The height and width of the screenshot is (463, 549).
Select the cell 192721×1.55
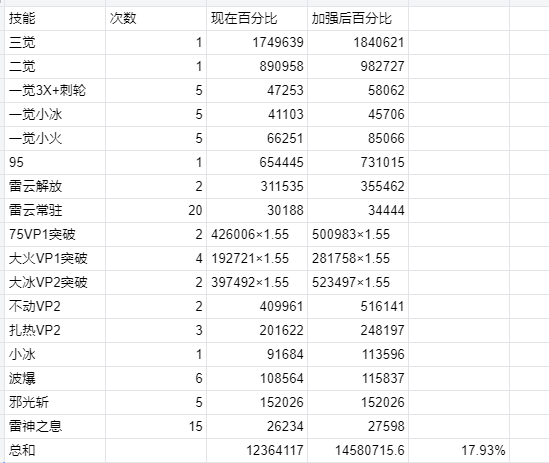257,258
